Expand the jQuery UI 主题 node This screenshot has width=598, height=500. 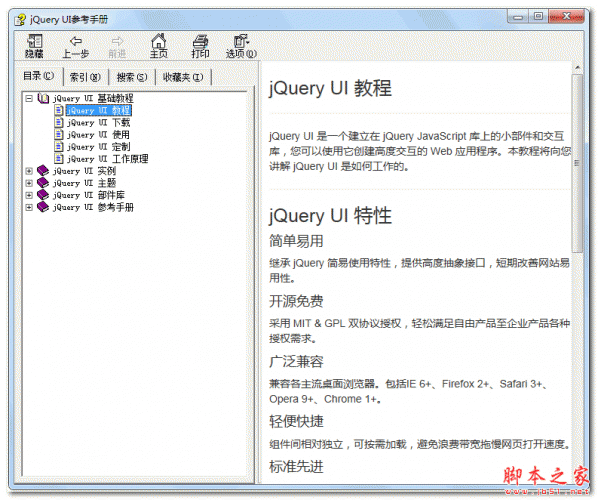tap(29, 183)
